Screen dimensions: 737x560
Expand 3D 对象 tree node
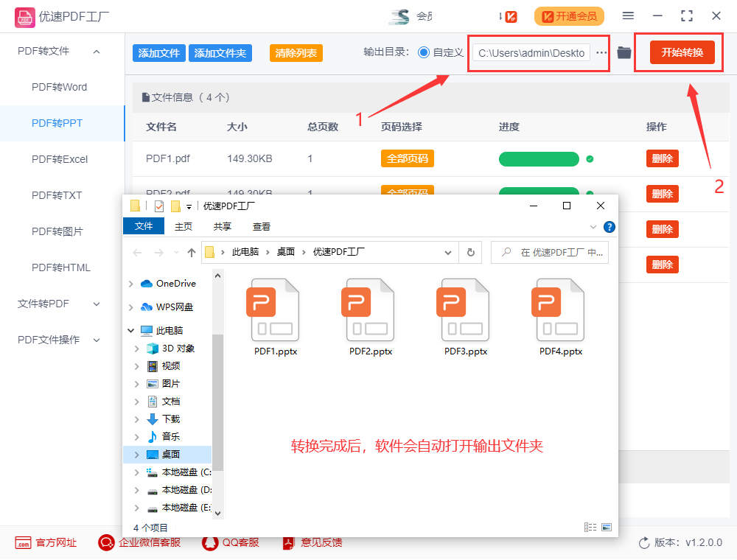coord(137,349)
